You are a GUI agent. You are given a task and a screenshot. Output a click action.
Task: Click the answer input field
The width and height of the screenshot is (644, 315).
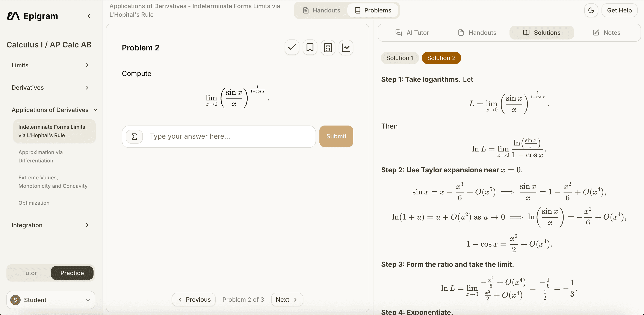pos(230,136)
